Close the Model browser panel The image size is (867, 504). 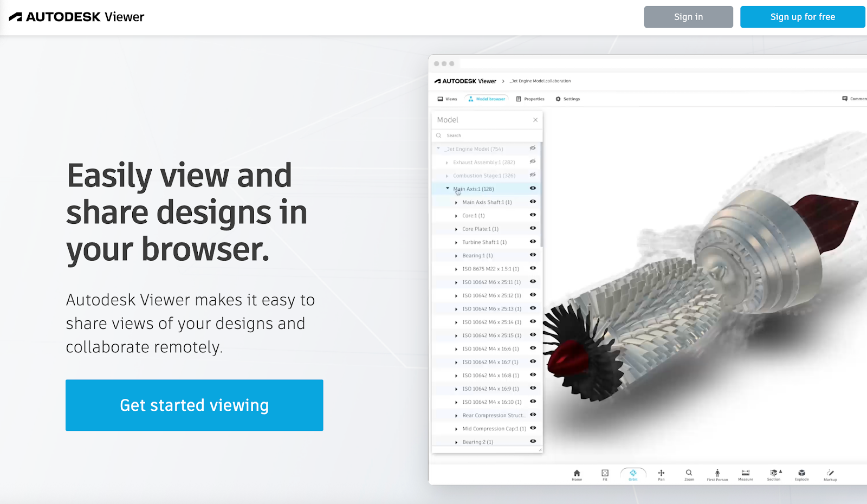(x=535, y=120)
